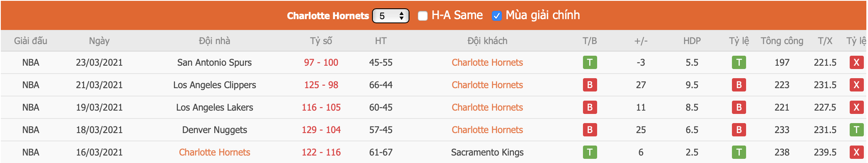Open Charlotte Hornets link in Spurs match row
Screen dimensions: 868x163
(x=487, y=62)
